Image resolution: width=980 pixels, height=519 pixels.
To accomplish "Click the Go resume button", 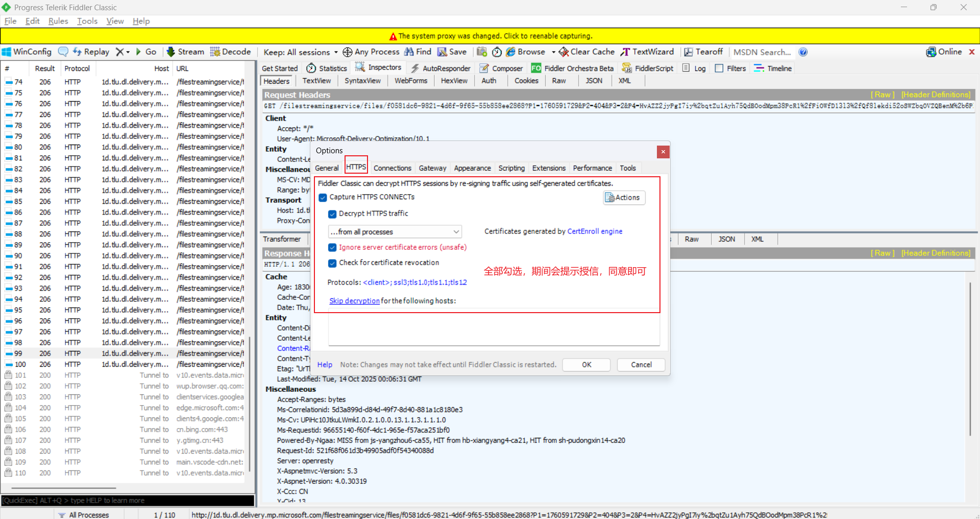I will (145, 52).
